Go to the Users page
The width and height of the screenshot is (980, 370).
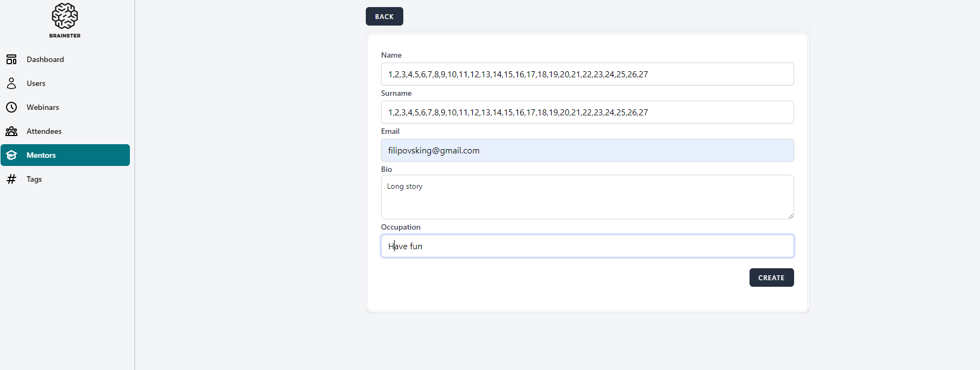36,83
